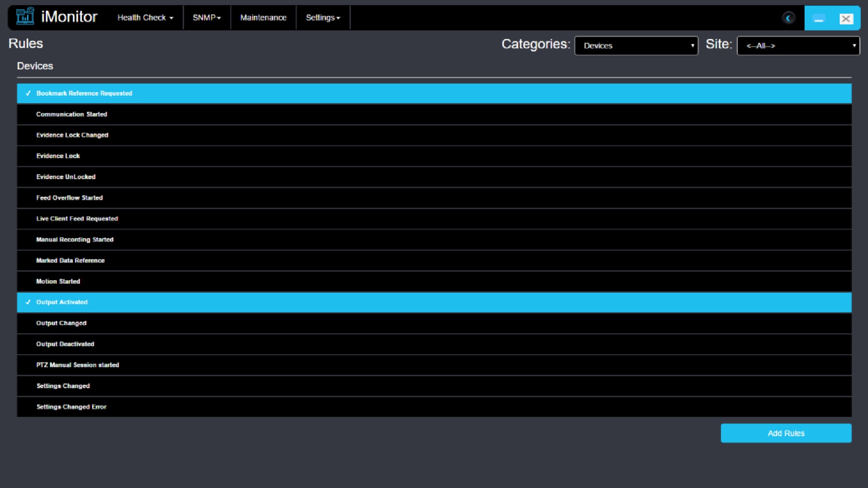
Task: Select the Feed Overflow Started rule
Action: click(434, 198)
